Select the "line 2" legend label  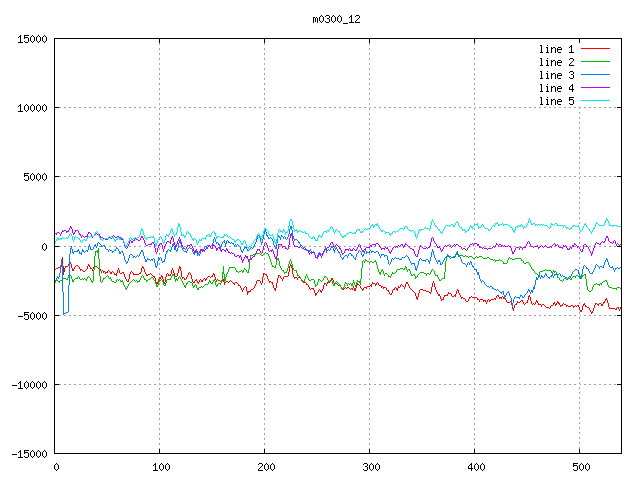(556, 62)
